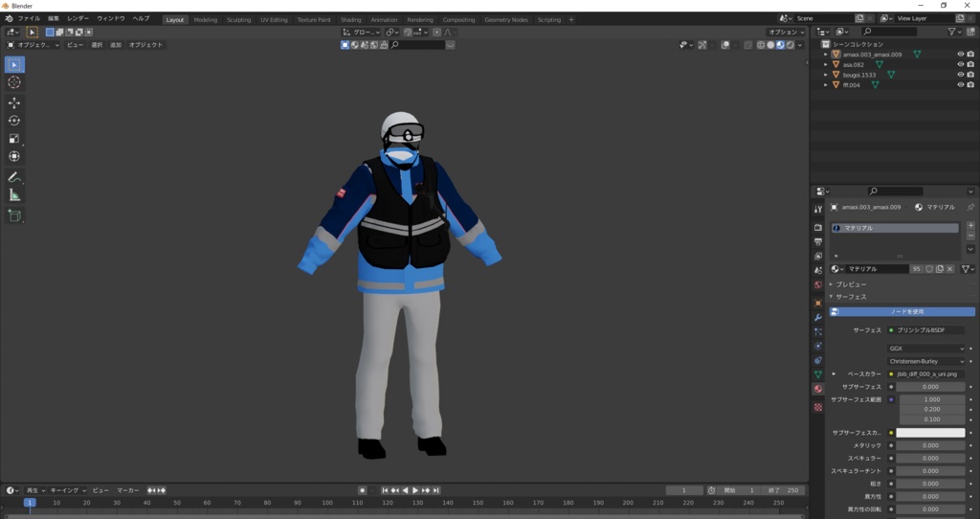Activate the Add Cube tool
Screen dimensions: 980x519
pos(14,216)
